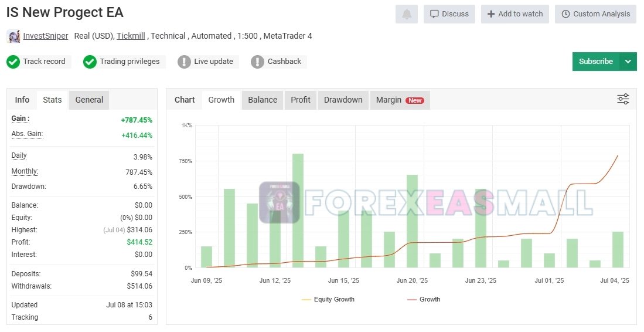Expand the Subscribe dropdown arrow

pos(628,62)
